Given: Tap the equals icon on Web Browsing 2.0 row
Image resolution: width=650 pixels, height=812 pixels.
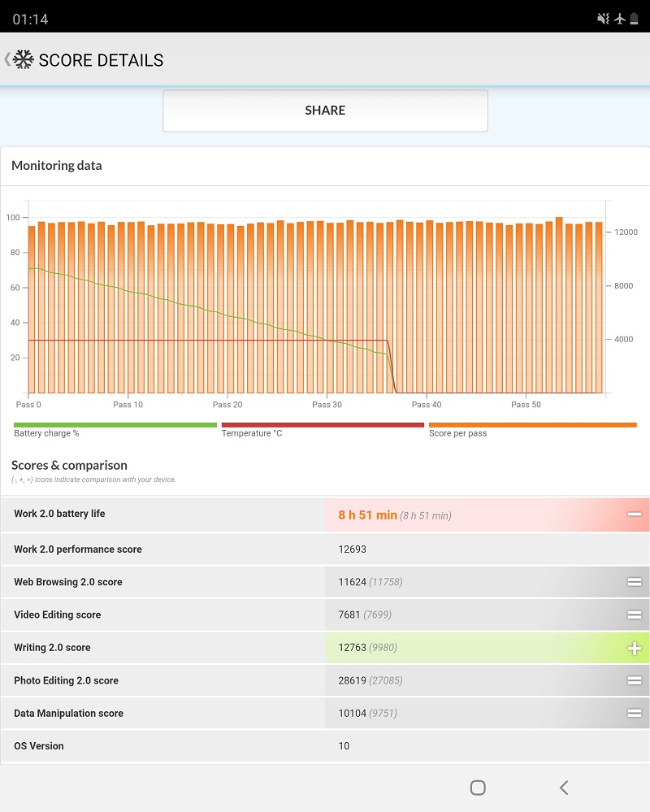Looking at the screenshot, I should point(635,582).
